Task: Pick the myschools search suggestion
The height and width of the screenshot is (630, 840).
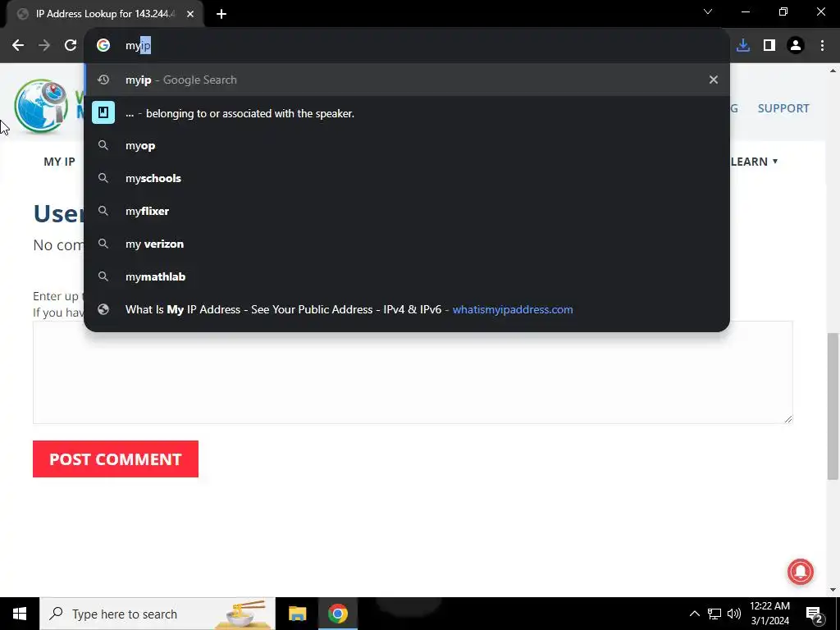Action: (x=407, y=178)
